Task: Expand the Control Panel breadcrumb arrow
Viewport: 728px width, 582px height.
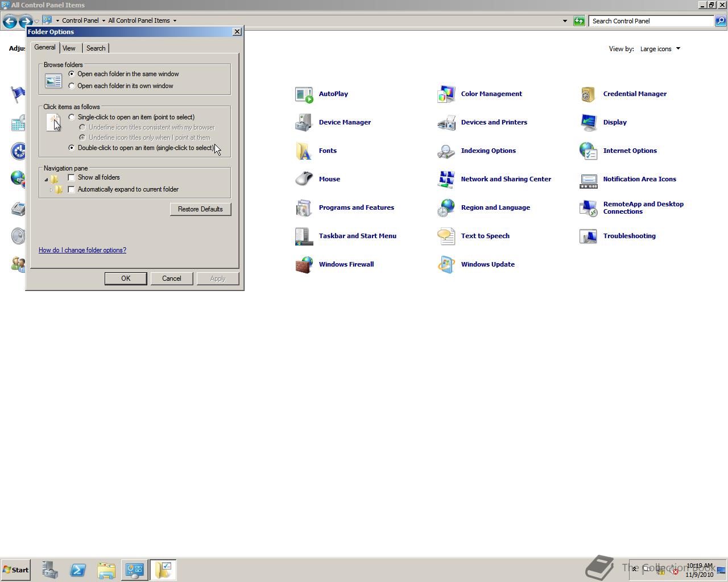Action: [104, 20]
